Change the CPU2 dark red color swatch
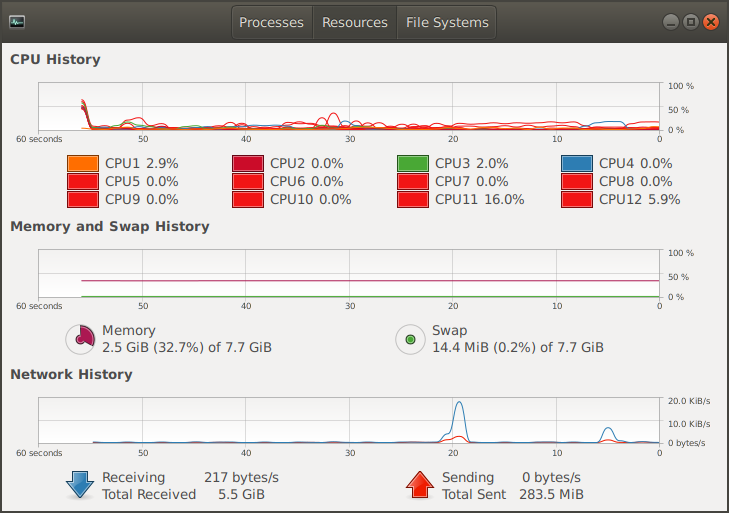 coord(248,164)
